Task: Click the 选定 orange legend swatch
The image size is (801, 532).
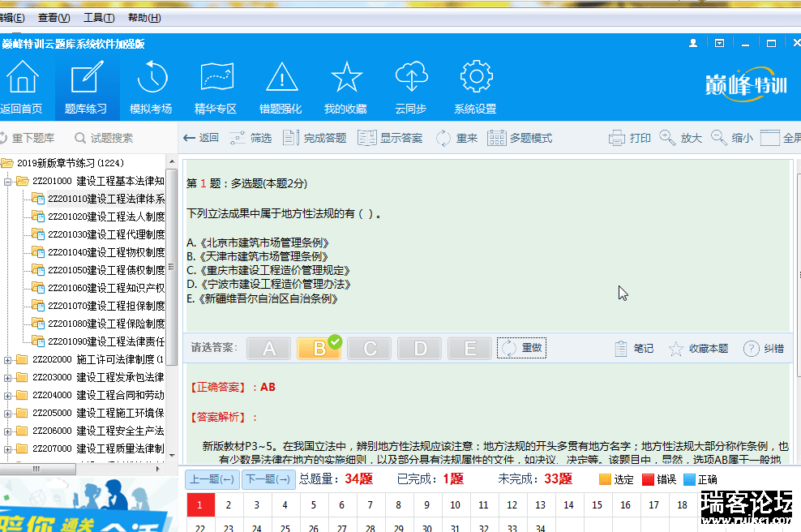Action: tap(605, 479)
